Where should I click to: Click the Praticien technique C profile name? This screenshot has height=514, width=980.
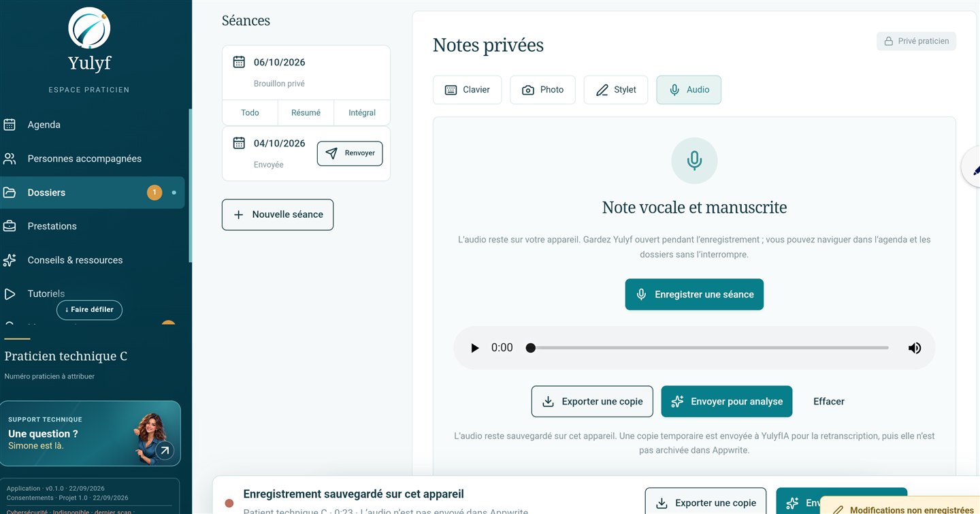tap(66, 356)
